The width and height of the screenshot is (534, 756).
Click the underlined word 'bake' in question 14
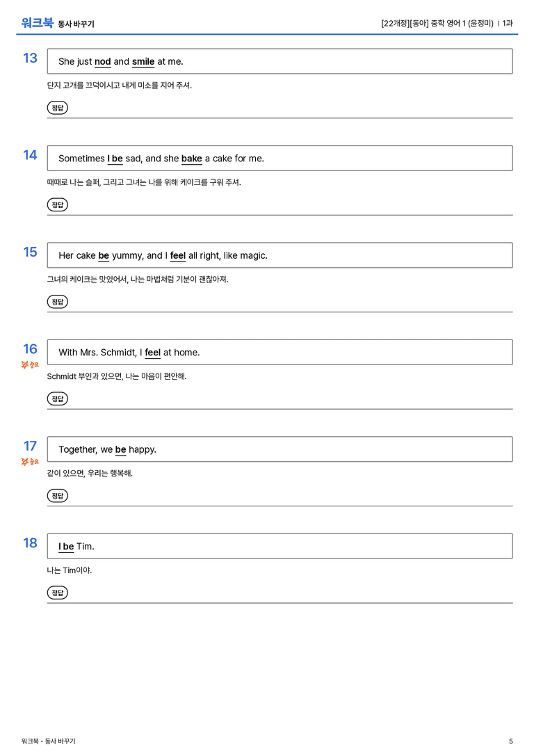192,159
